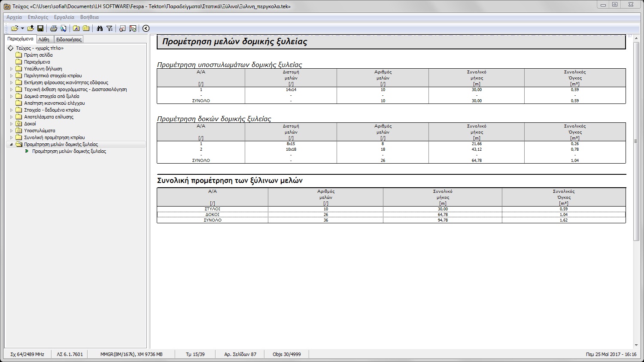
Task: Click the vertical scrollbar down arrow
Action: pyautogui.click(x=636, y=345)
